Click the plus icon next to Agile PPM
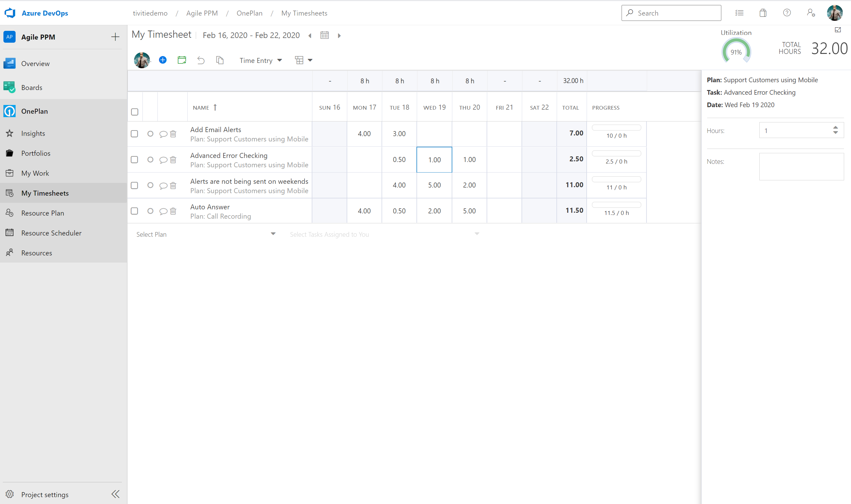This screenshot has width=851, height=504. (115, 37)
